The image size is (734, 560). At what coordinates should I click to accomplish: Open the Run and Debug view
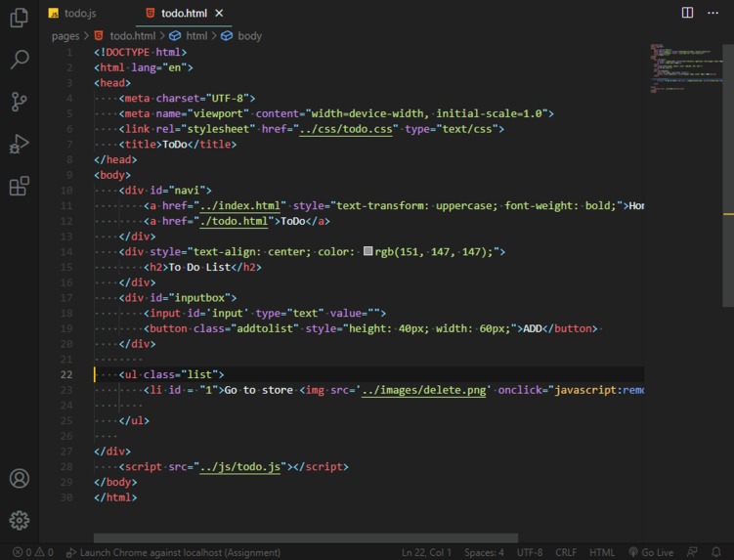click(x=20, y=144)
